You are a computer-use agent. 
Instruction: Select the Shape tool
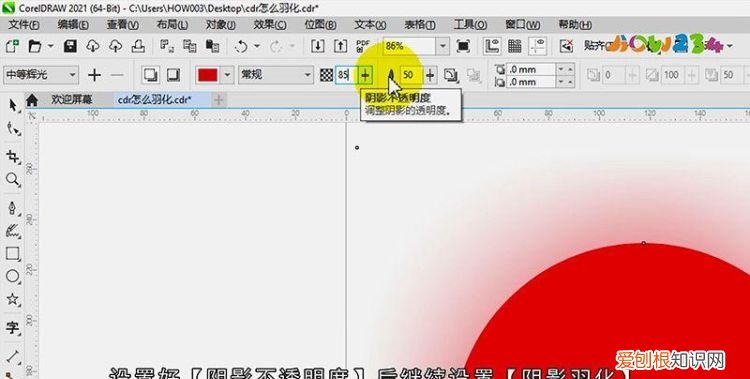[13, 128]
